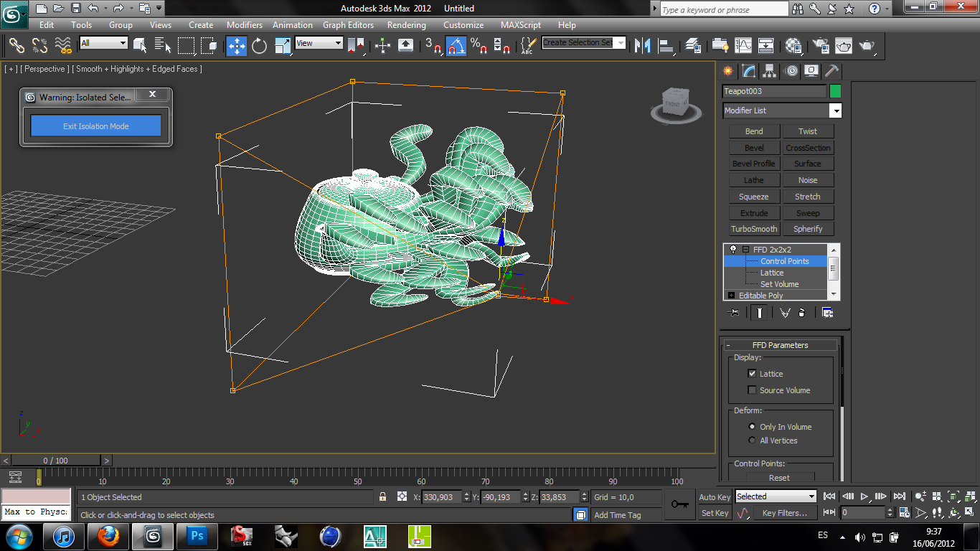Image resolution: width=980 pixels, height=551 pixels.
Task: Click the Select and Link tool
Action: point(17,46)
